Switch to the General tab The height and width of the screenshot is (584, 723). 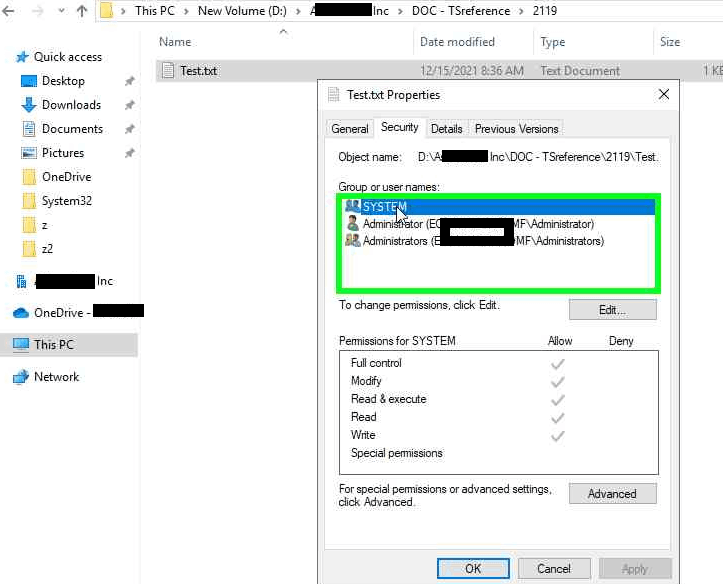[350, 129]
